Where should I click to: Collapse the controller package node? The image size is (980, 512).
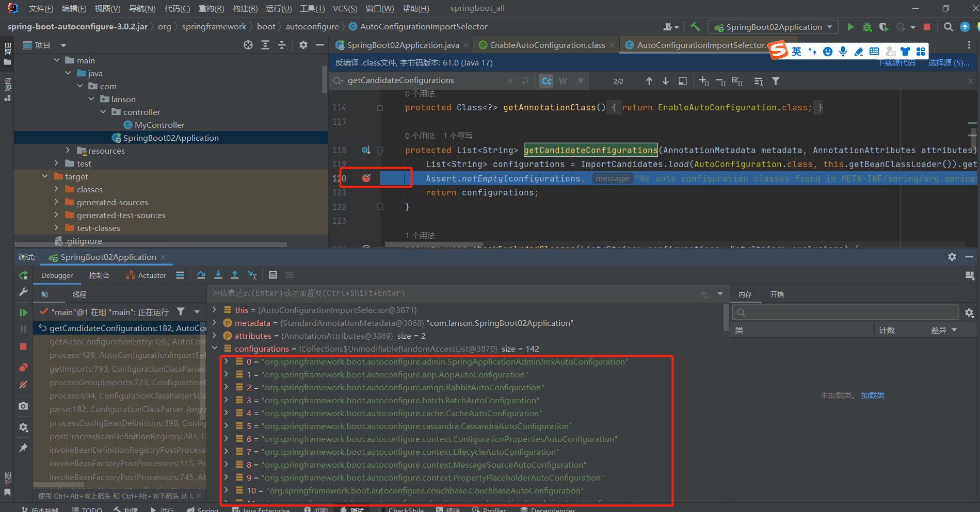coord(103,112)
